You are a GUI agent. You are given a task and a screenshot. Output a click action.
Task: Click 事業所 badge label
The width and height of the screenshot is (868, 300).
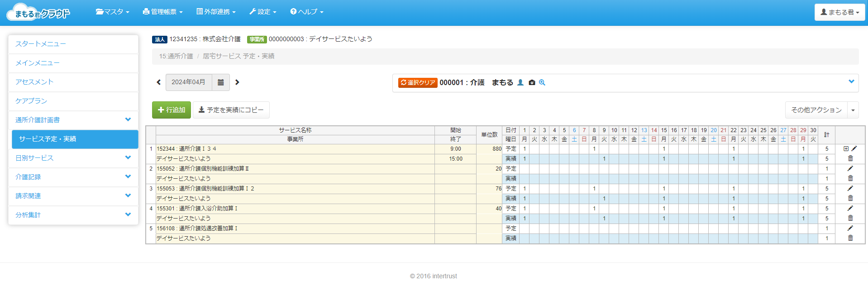pos(257,39)
